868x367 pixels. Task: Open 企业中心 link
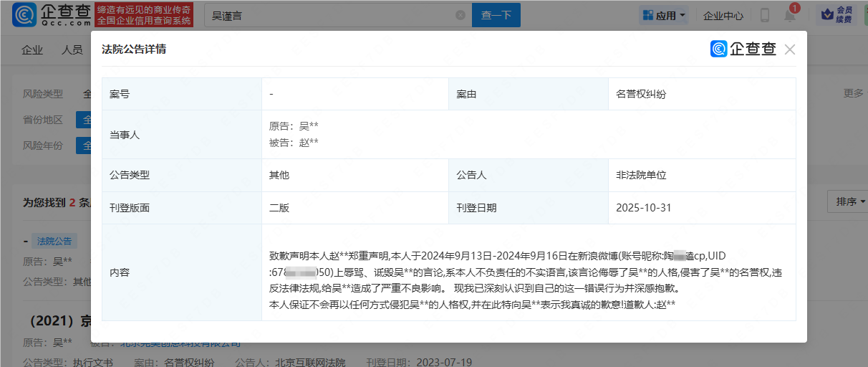[x=723, y=15]
